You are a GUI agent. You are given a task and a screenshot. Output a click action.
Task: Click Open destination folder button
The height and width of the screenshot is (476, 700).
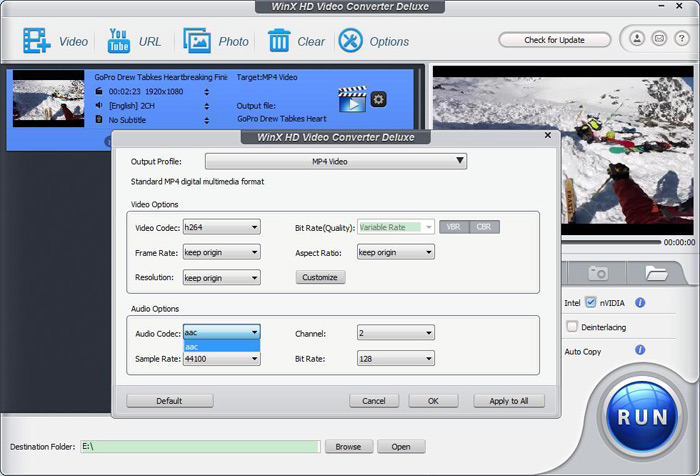point(401,447)
